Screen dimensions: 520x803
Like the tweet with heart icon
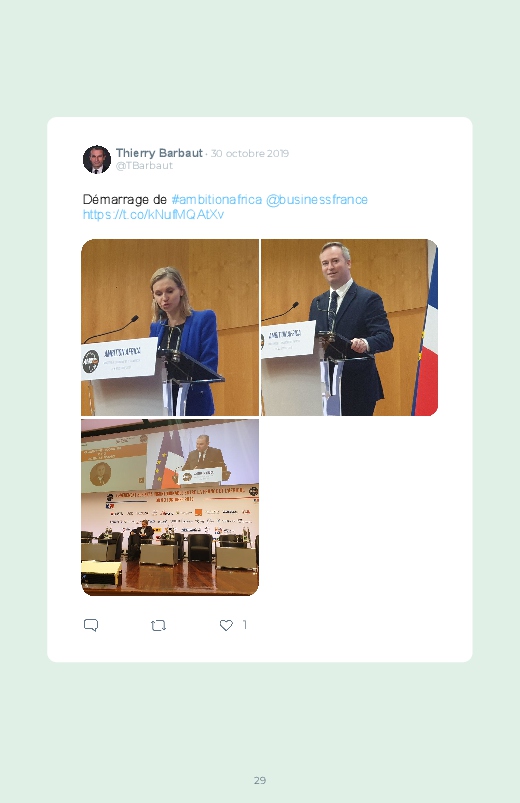pyautogui.click(x=226, y=625)
